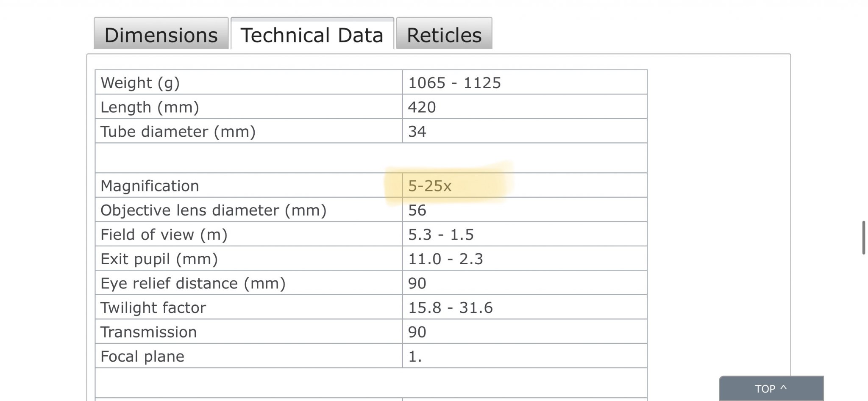Click the Eye relief distance (mm) label
The image size is (868, 401).
pos(193,283)
